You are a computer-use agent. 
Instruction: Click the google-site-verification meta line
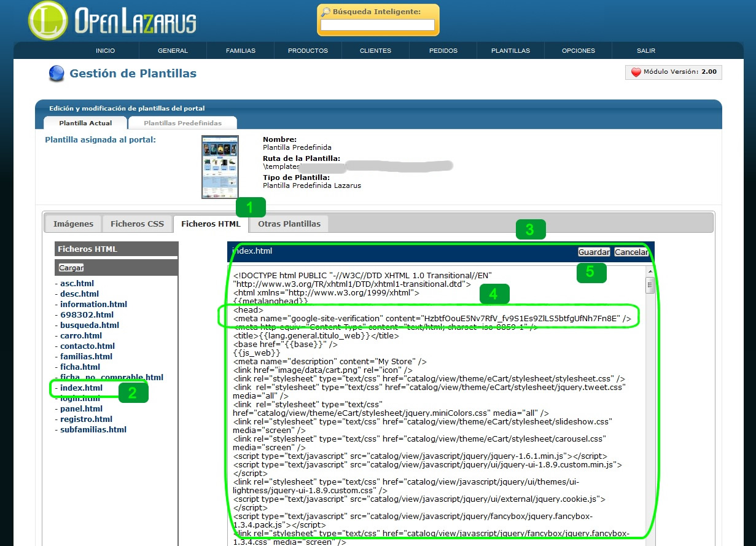coord(432,319)
